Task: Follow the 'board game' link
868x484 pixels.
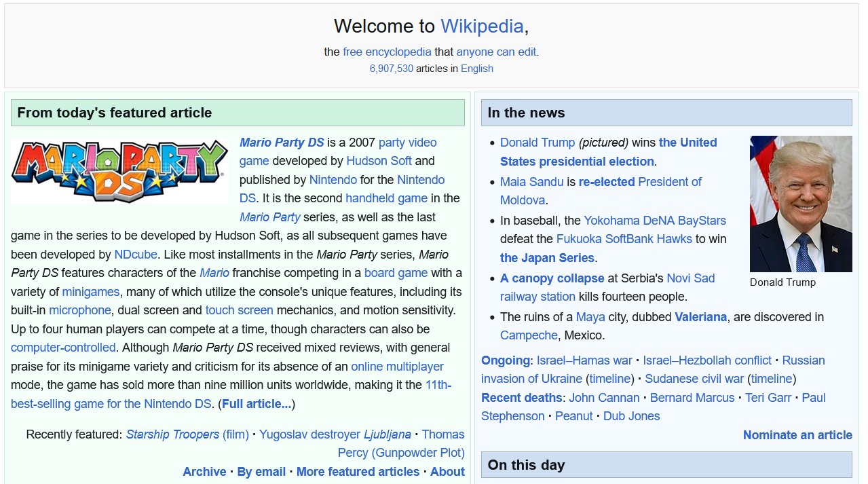Action: point(396,273)
